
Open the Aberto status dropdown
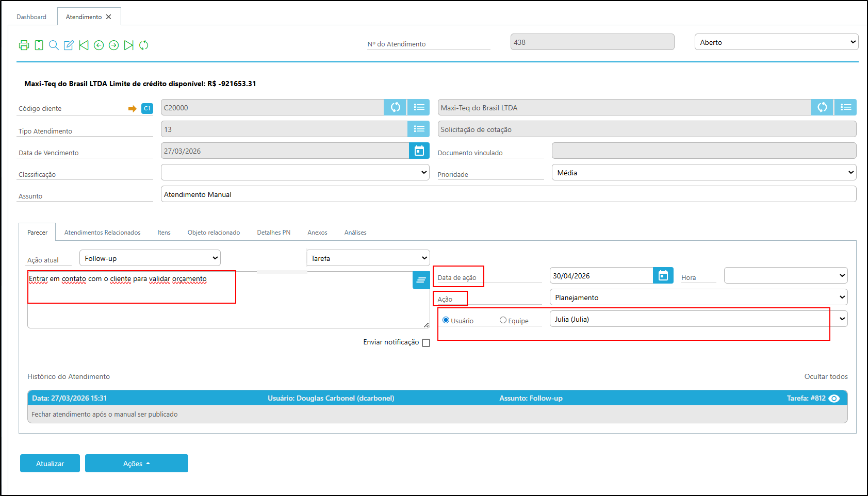tap(776, 42)
